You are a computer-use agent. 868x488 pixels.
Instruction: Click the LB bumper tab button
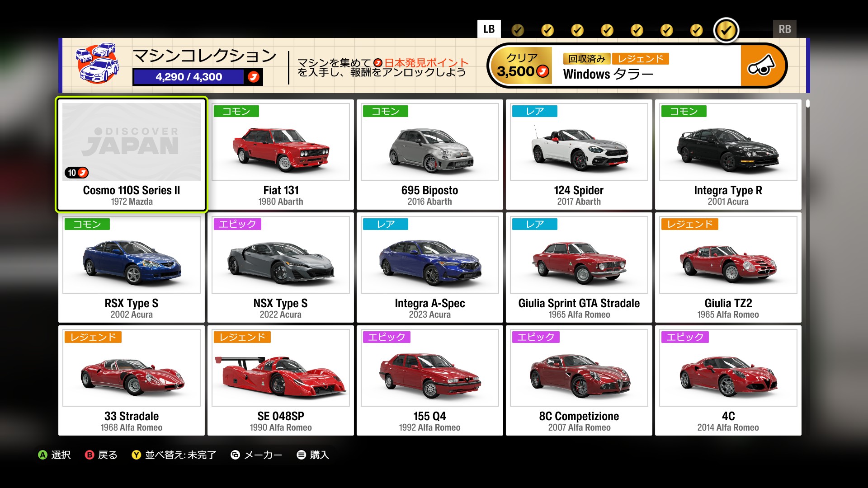[x=489, y=29]
